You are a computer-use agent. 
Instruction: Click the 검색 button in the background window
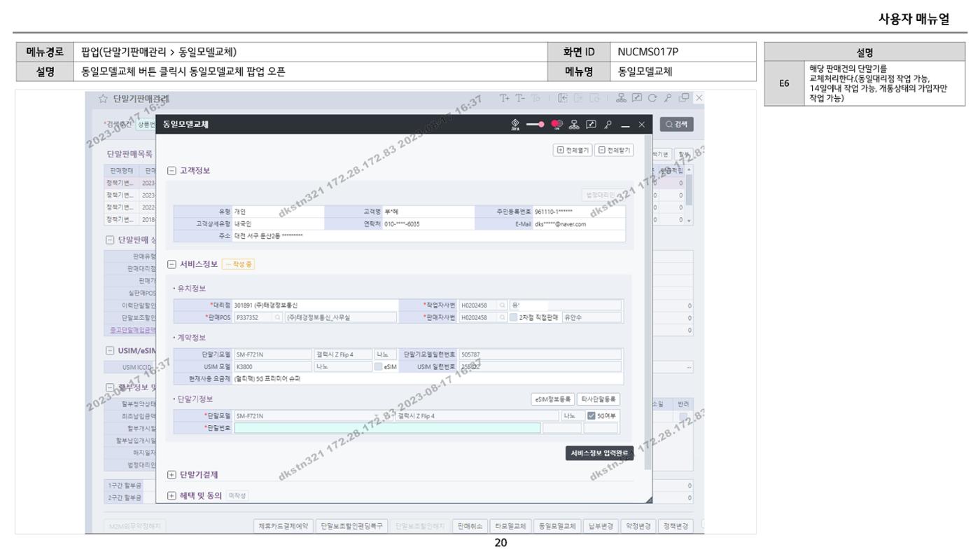[x=675, y=125]
